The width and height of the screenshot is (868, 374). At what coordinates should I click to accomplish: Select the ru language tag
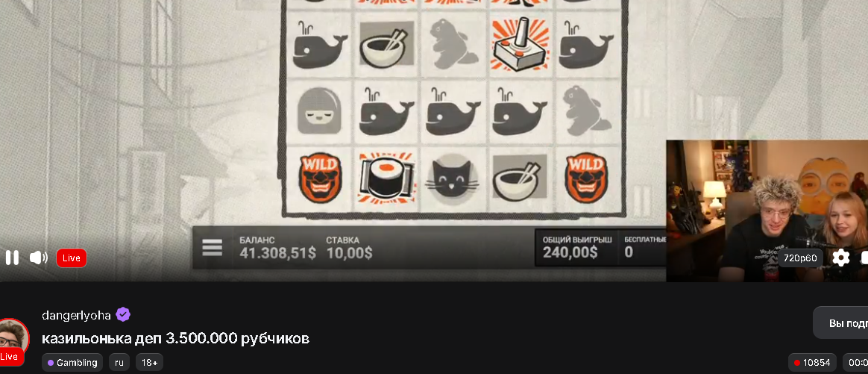[x=119, y=362]
